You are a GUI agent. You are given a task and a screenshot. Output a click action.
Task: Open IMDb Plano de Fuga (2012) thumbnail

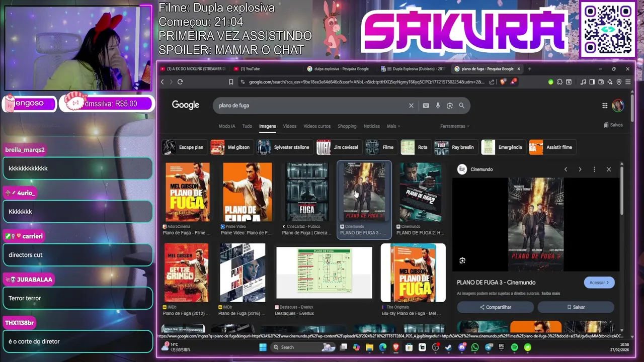[x=186, y=273]
